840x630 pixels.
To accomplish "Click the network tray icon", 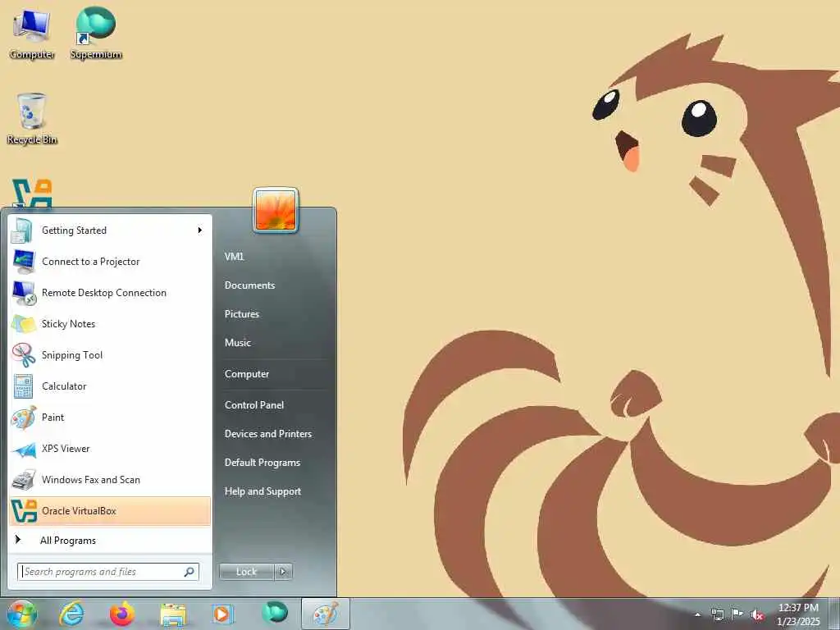I will tap(717, 614).
